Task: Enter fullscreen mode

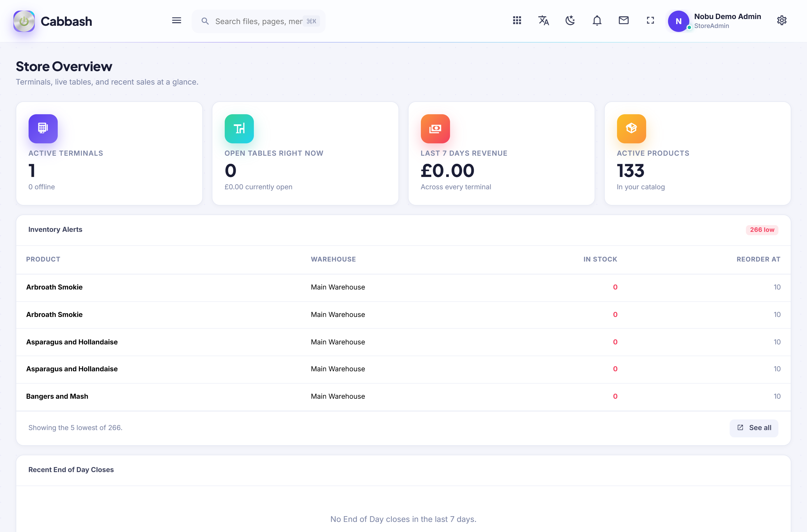Action: 650,21
